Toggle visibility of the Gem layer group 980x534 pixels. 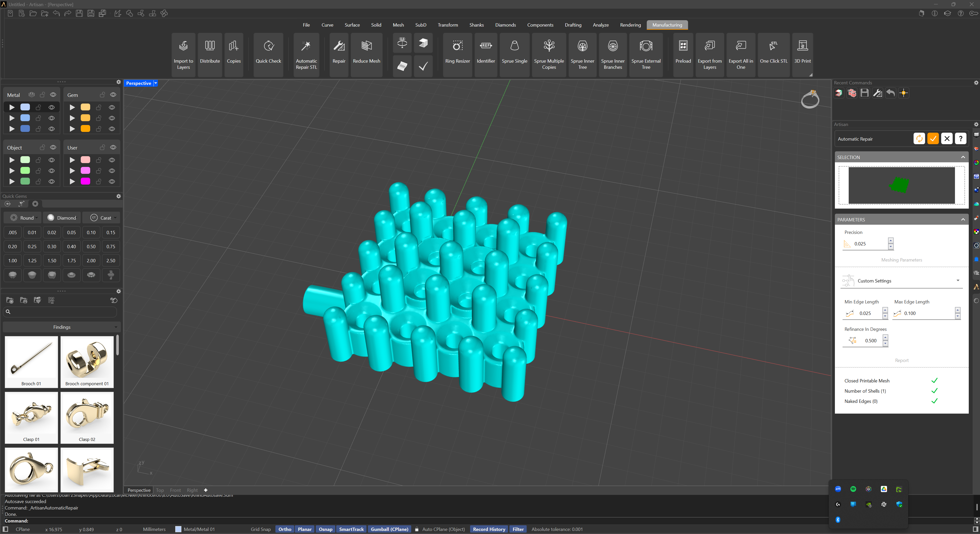click(x=113, y=95)
